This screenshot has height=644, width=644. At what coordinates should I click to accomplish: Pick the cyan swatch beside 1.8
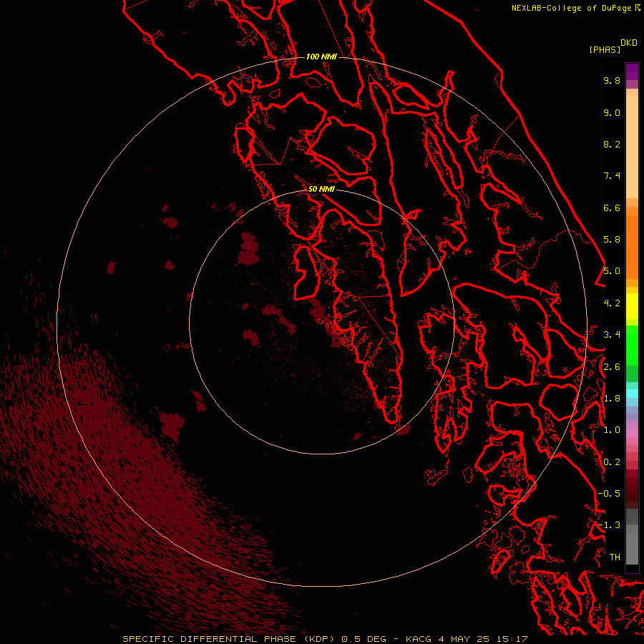[632, 394]
